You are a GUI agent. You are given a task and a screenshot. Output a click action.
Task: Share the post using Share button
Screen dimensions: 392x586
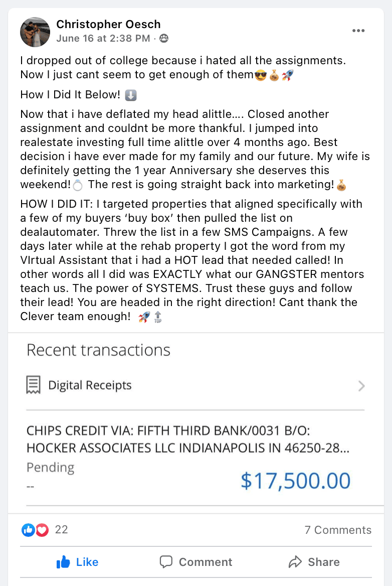tap(314, 562)
